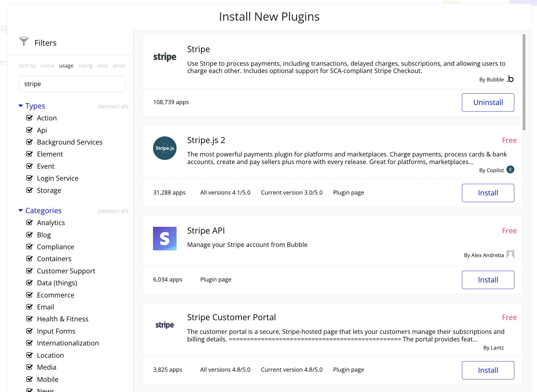Toggle the Analytics category checkbox

(29, 222)
